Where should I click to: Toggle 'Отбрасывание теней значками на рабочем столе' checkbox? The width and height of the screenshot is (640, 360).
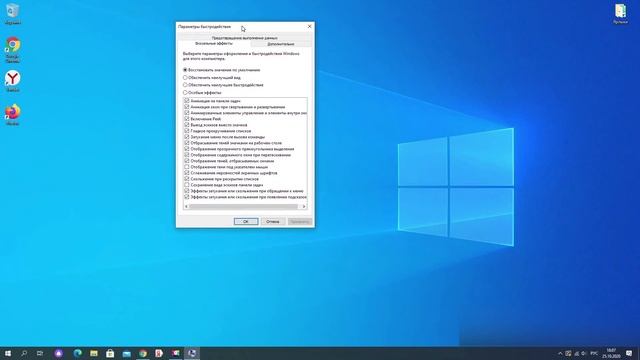pyautogui.click(x=187, y=143)
